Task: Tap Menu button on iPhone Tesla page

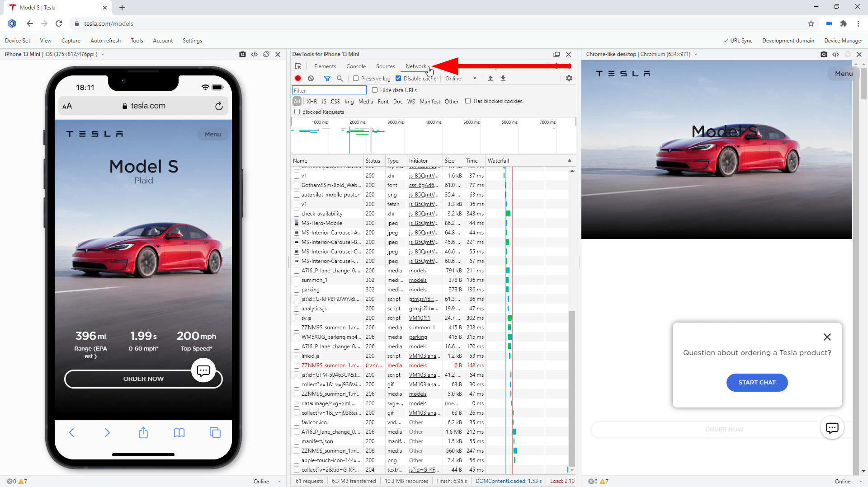Action: tap(212, 134)
